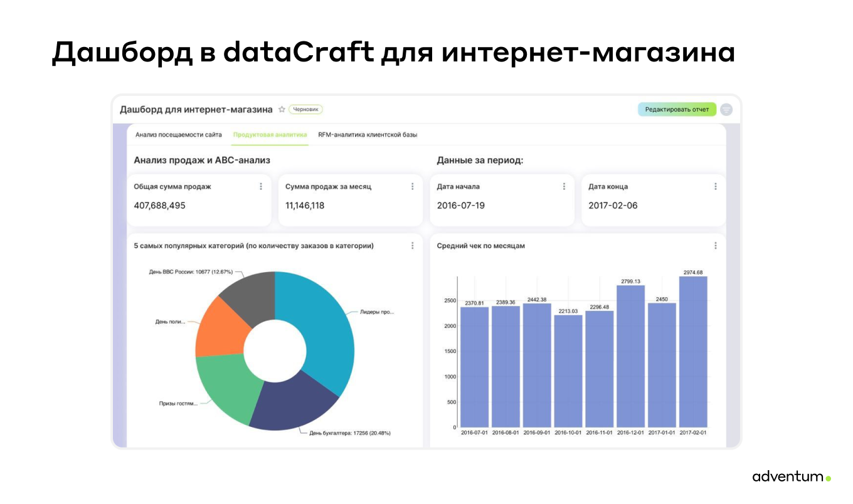Open options of Средний чек по месяцам chart
Image resolution: width=853 pixels, height=504 pixels.
[715, 246]
